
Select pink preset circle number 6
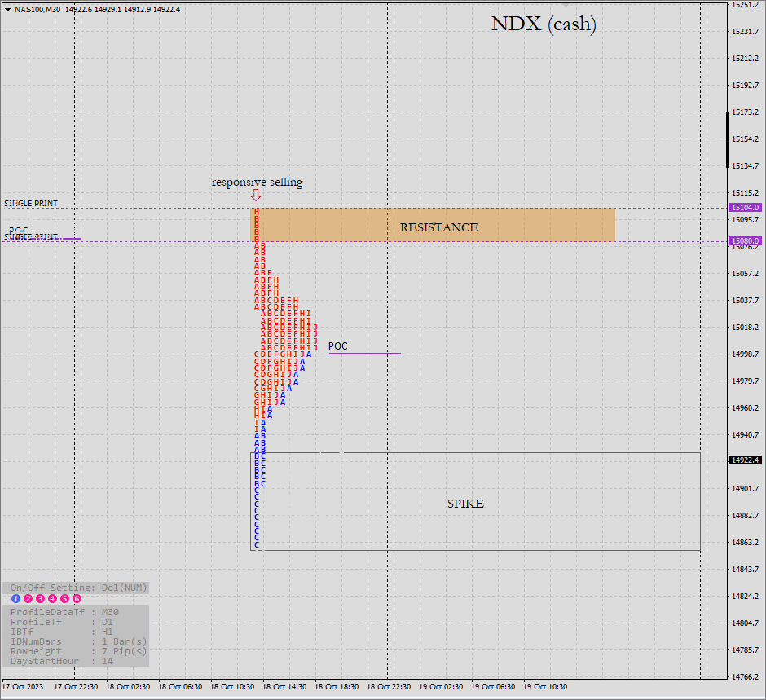[x=77, y=599]
